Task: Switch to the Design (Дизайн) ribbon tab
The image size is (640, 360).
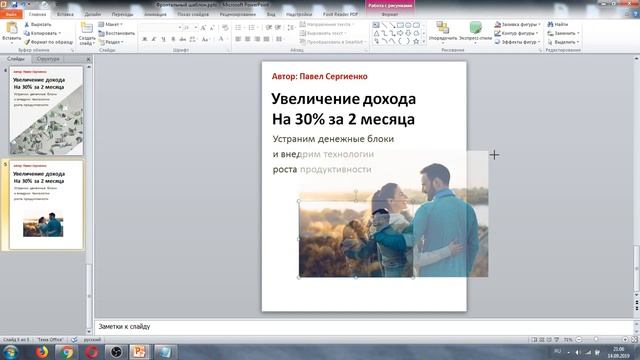Action: (93, 14)
